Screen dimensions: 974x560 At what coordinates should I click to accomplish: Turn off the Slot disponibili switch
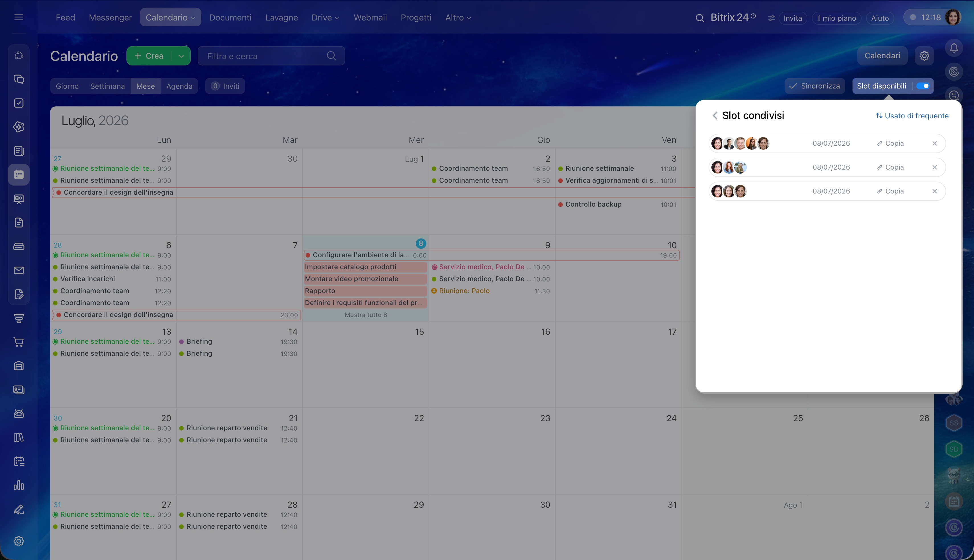(x=923, y=86)
